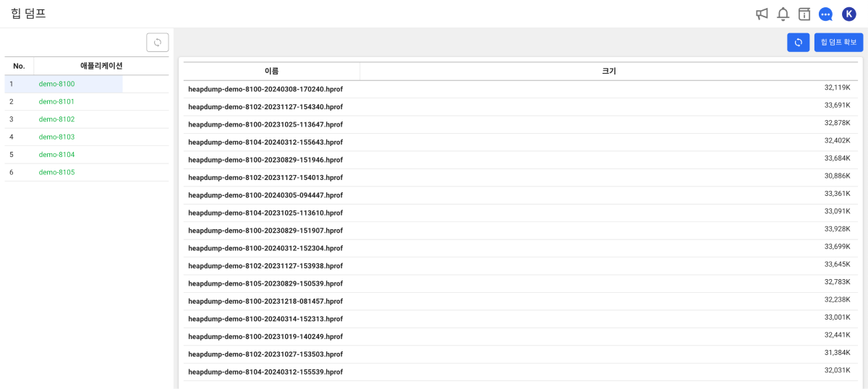This screenshot has width=868, height=389.
Task: Select application demo-8101
Action: (56, 102)
